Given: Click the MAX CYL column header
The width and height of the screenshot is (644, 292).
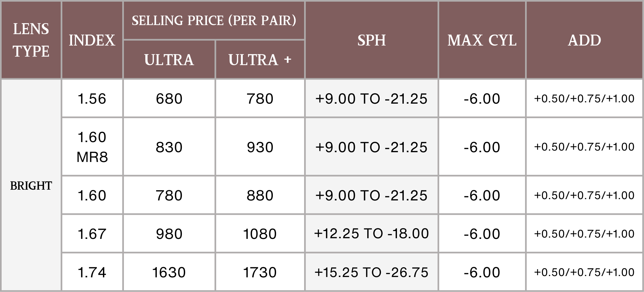Looking at the screenshot, I should pyautogui.click(x=482, y=40).
